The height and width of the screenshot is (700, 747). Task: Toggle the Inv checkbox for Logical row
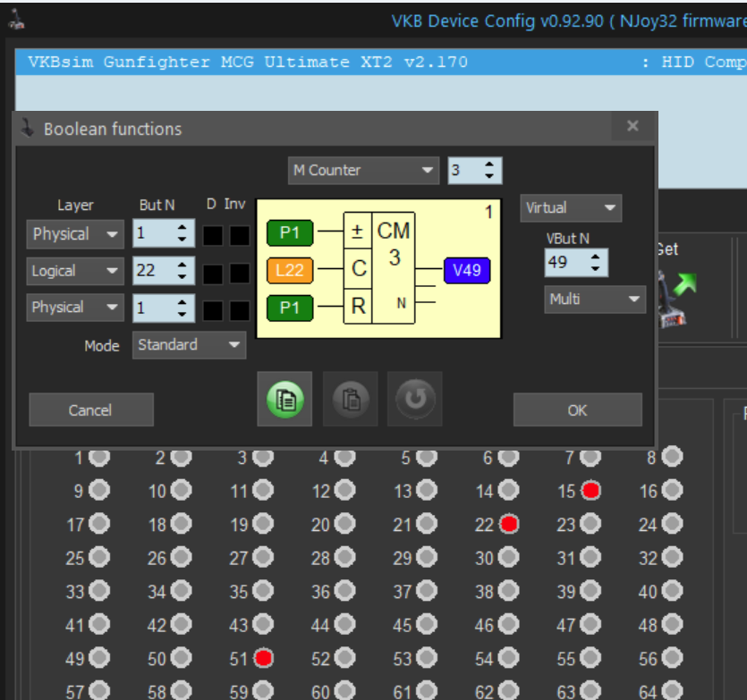[x=240, y=274]
